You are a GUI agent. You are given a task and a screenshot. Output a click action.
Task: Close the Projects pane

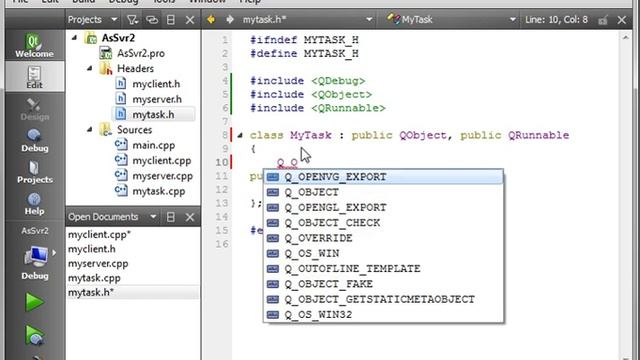point(190,20)
